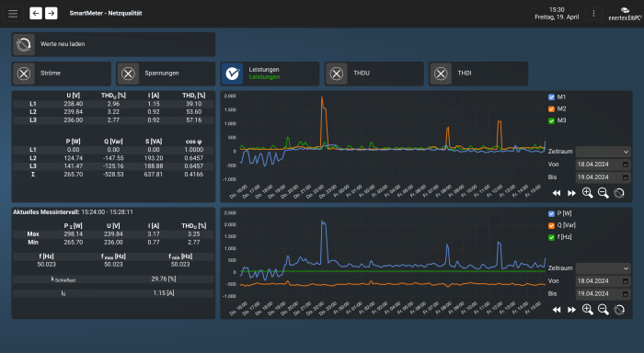Zoom in on the upper chart
This screenshot has width=644, height=353.
587,193
